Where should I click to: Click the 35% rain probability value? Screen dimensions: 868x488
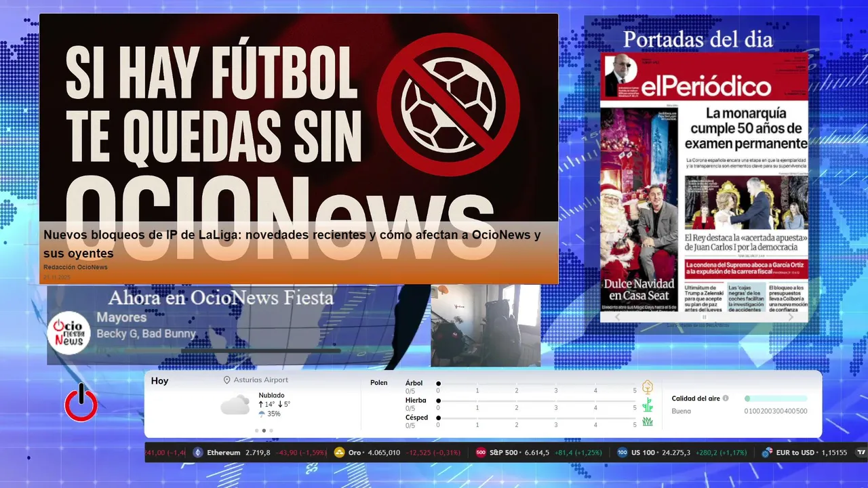point(274,413)
